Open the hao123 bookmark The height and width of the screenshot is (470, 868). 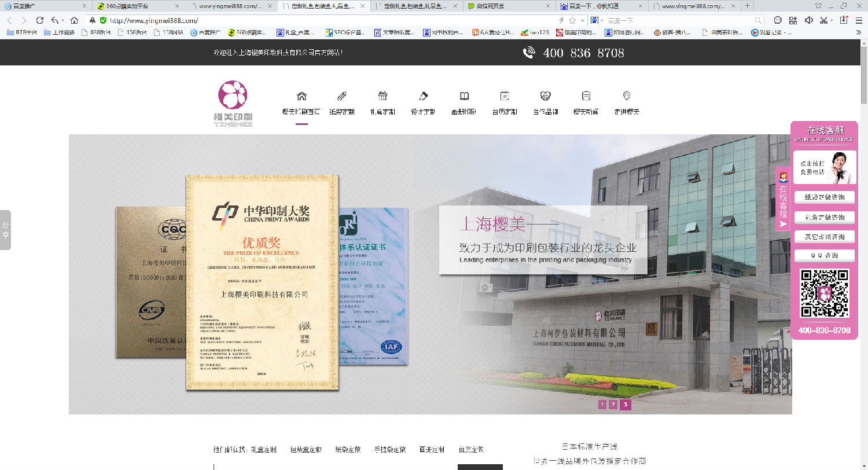(535, 33)
